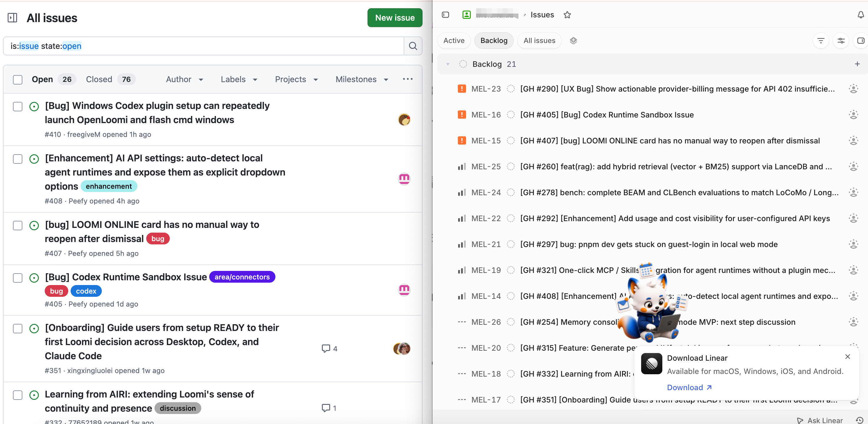Viewport: 868px width, 424px height.
Task: Switch to All issues tab in Linear
Action: (x=539, y=41)
